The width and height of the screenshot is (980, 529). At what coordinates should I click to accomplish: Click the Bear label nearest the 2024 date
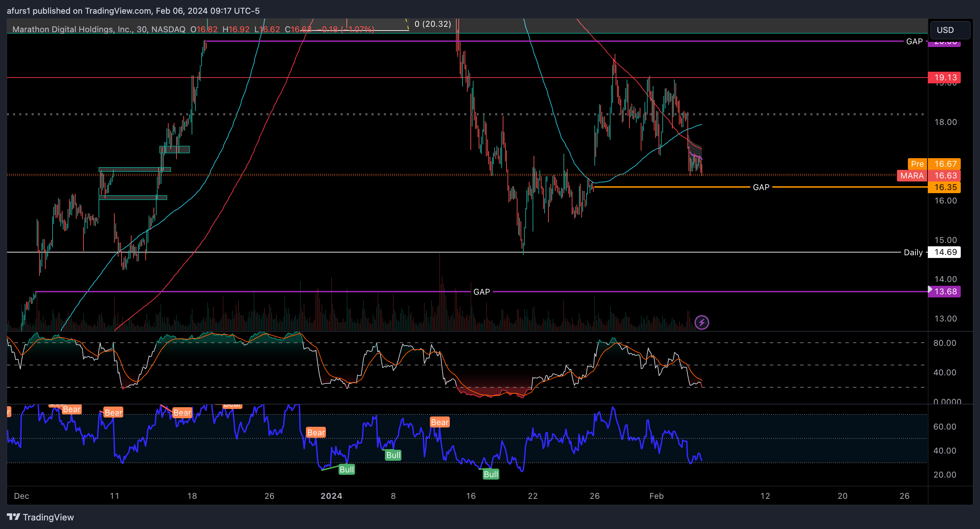coord(316,433)
